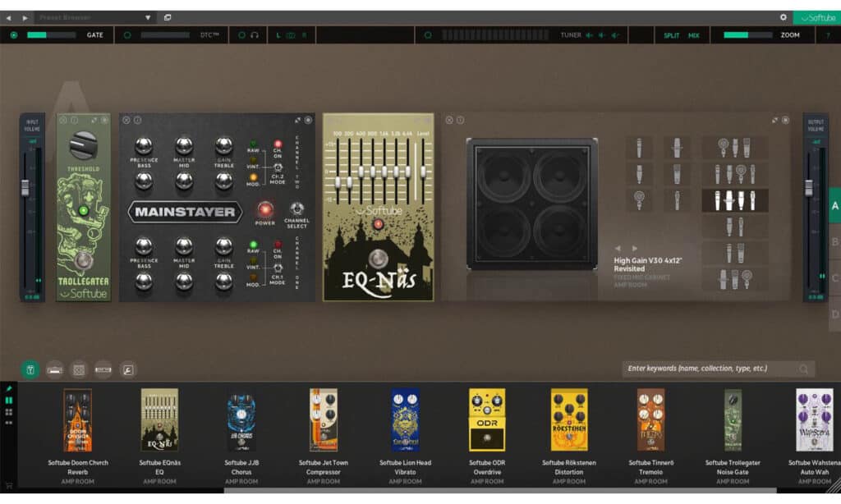
Task: Stomp the EQ-Näs footswitch
Action: coord(378,259)
